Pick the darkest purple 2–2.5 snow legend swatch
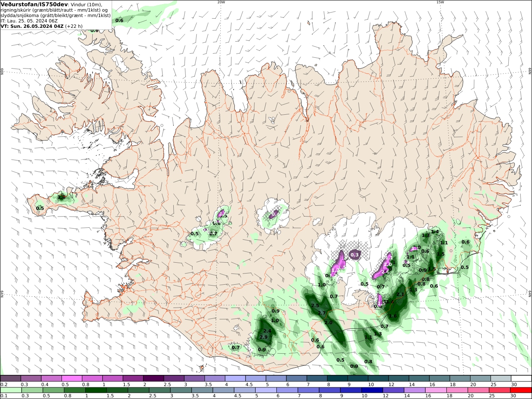Screen dimensions: 532x399 click(153, 379)
